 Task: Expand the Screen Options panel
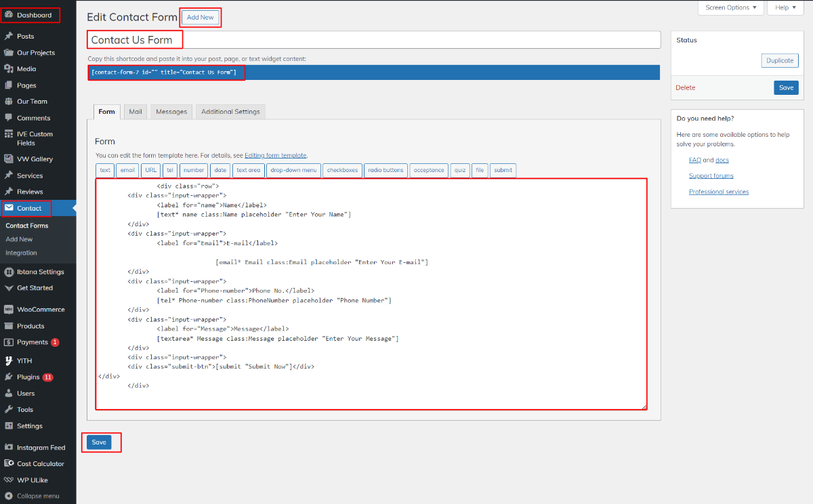731,7
